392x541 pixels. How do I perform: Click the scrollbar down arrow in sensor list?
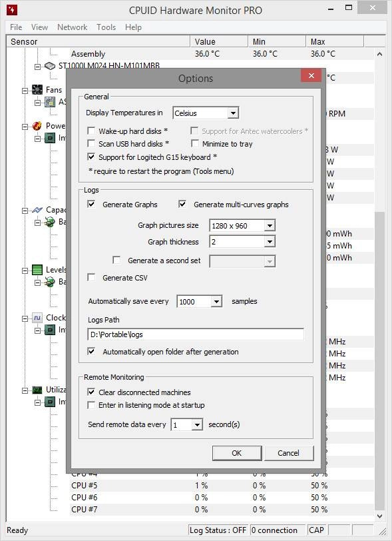379,516
